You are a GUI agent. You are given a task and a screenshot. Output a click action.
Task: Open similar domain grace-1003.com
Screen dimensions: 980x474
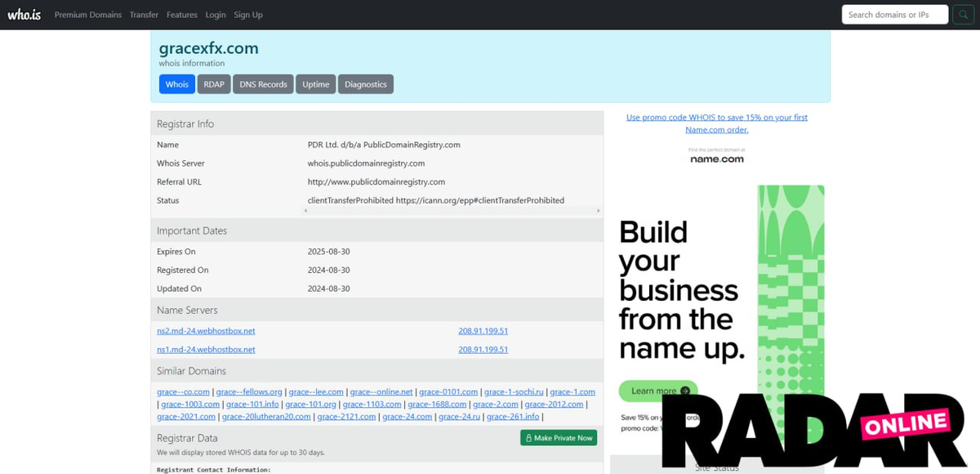click(x=190, y=405)
